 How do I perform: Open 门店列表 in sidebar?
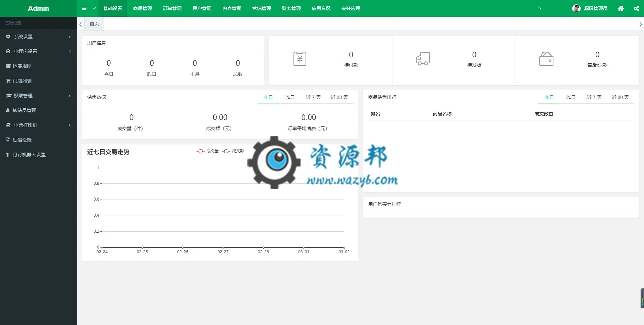pos(39,81)
